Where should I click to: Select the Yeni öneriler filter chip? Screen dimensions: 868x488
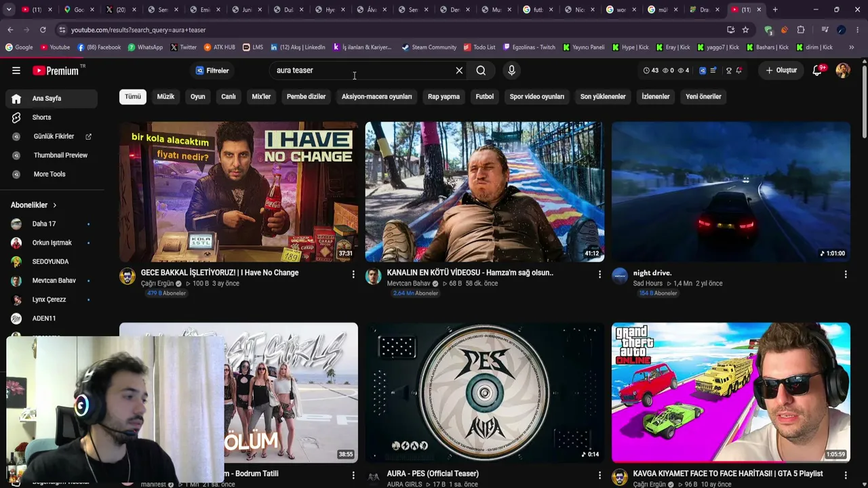tap(703, 96)
